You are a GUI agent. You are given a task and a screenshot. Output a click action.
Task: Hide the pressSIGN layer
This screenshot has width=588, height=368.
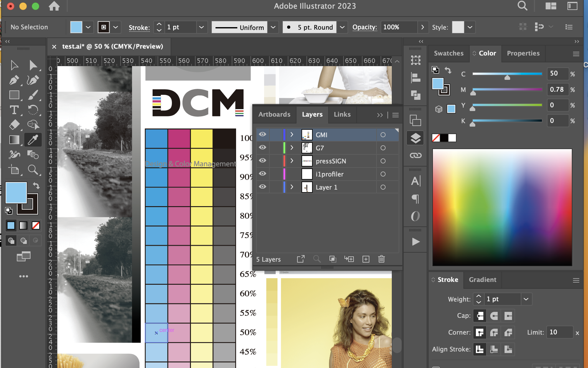click(263, 161)
